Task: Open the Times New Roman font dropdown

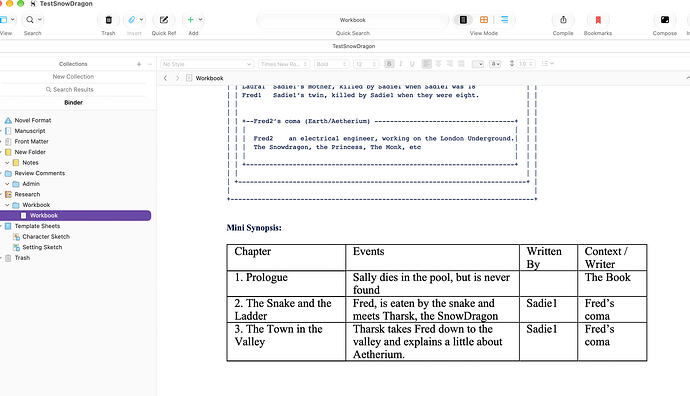Action: coord(284,64)
